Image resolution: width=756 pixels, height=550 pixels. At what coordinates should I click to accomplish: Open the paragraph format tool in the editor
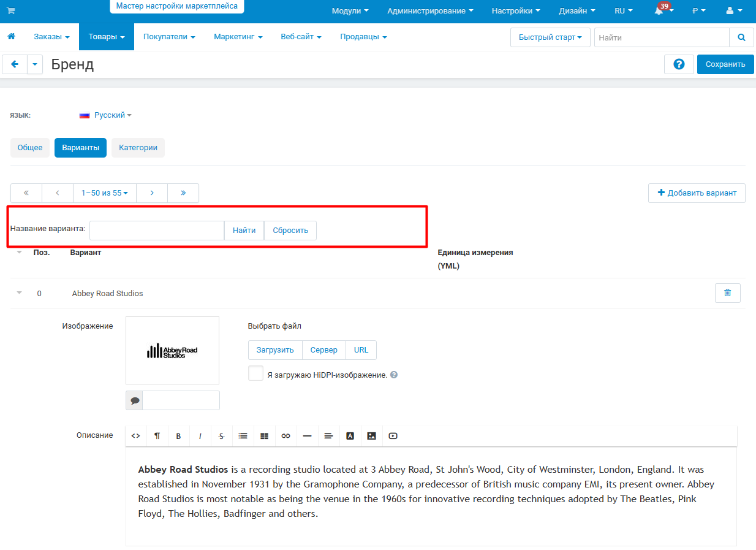(157, 436)
